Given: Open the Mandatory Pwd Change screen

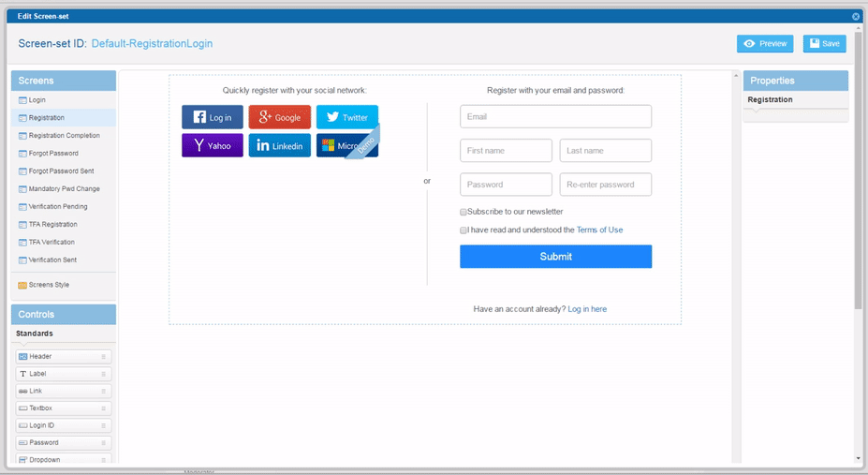Looking at the screenshot, I should click(x=63, y=189).
